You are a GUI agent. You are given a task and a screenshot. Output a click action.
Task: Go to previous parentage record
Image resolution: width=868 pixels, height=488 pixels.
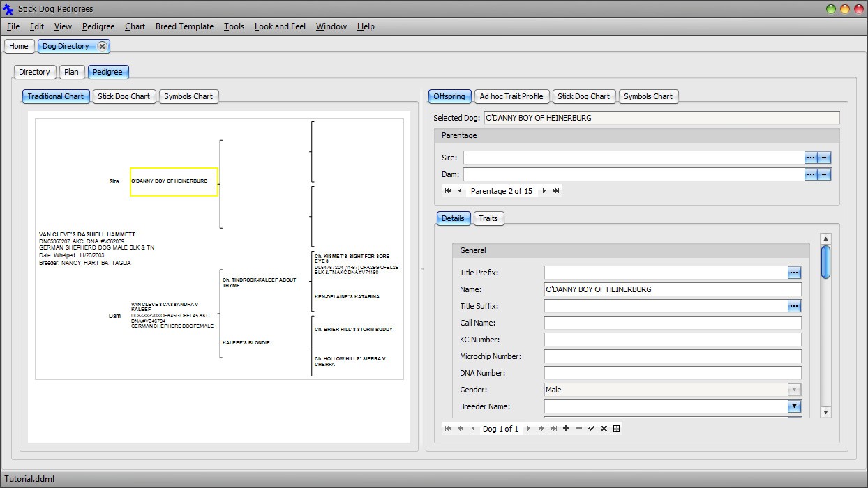(x=460, y=191)
